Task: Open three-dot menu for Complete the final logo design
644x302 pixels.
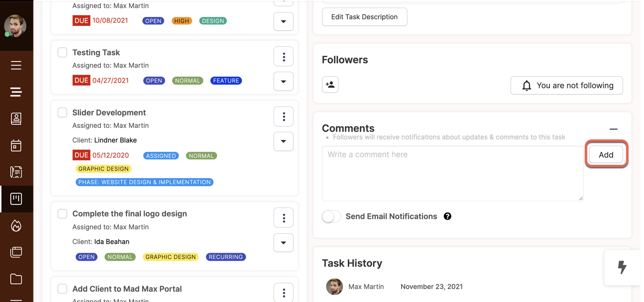Action: (283, 218)
